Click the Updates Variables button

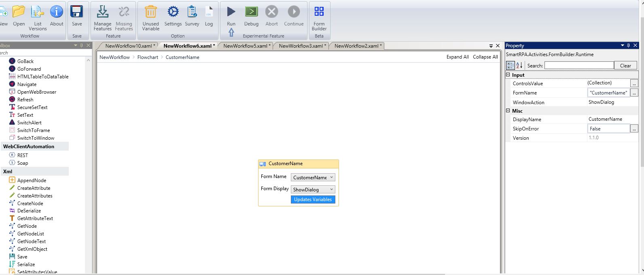click(x=313, y=199)
